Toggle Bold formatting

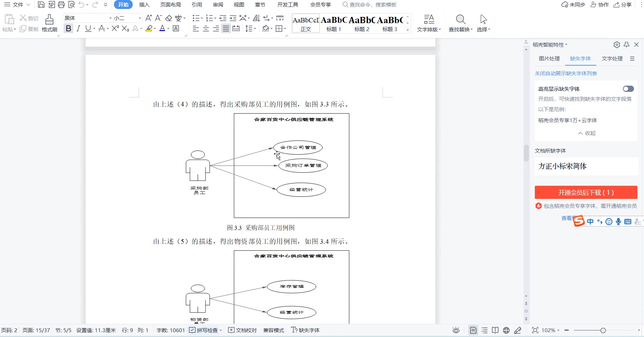(68, 29)
